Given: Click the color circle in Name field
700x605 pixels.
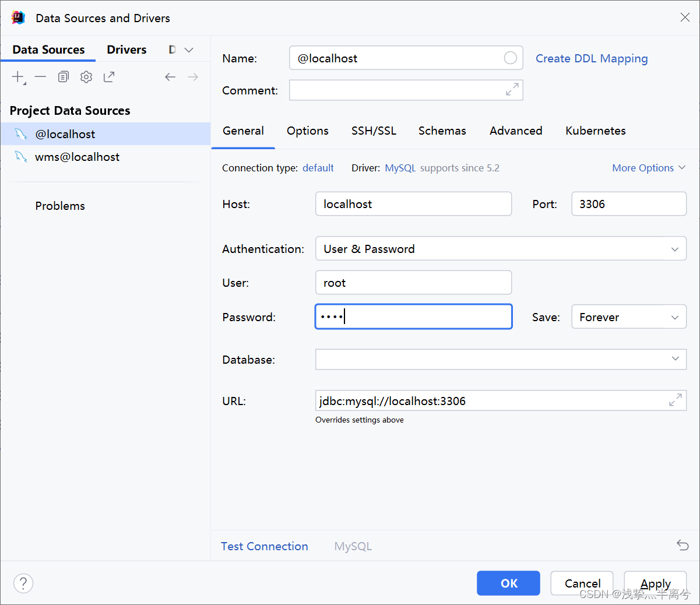Looking at the screenshot, I should 510,58.
